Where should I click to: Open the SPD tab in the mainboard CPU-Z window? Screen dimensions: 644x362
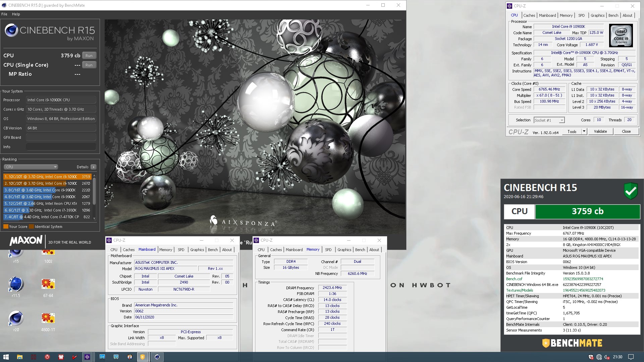[x=181, y=250]
